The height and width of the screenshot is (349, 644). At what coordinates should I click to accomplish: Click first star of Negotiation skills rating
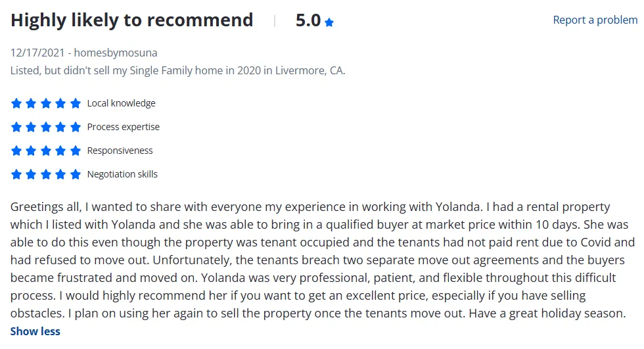[16, 175]
